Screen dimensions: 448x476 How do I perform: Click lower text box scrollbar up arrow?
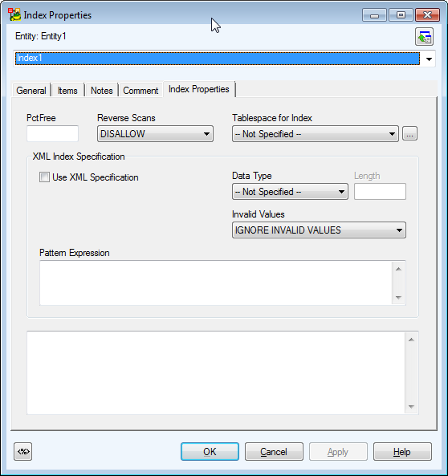click(x=411, y=340)
